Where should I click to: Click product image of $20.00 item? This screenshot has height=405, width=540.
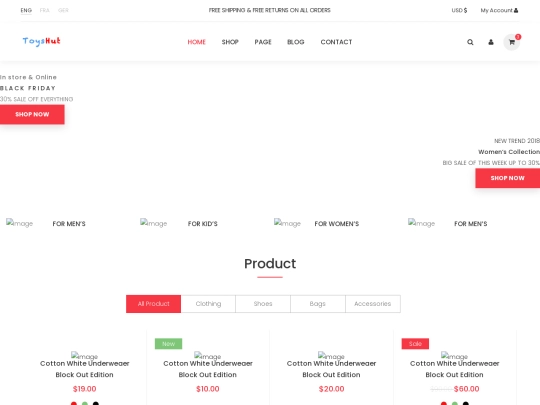(331, 356)
